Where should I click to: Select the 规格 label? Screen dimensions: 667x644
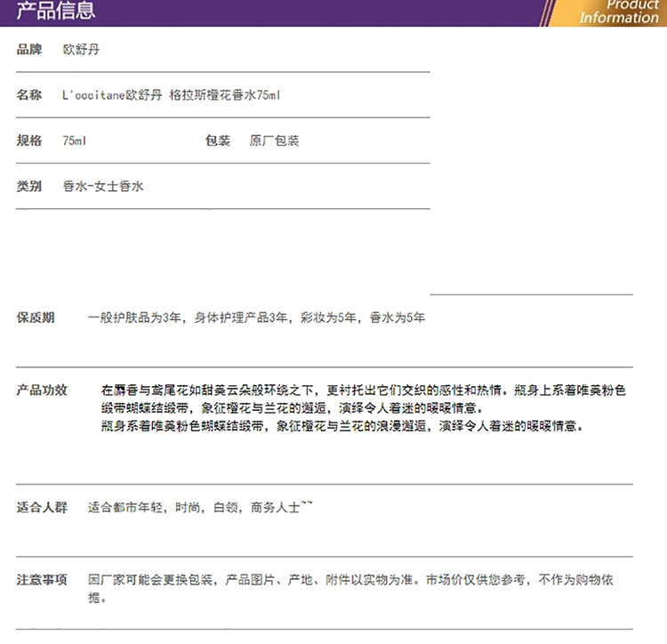[x=29, y=141]
